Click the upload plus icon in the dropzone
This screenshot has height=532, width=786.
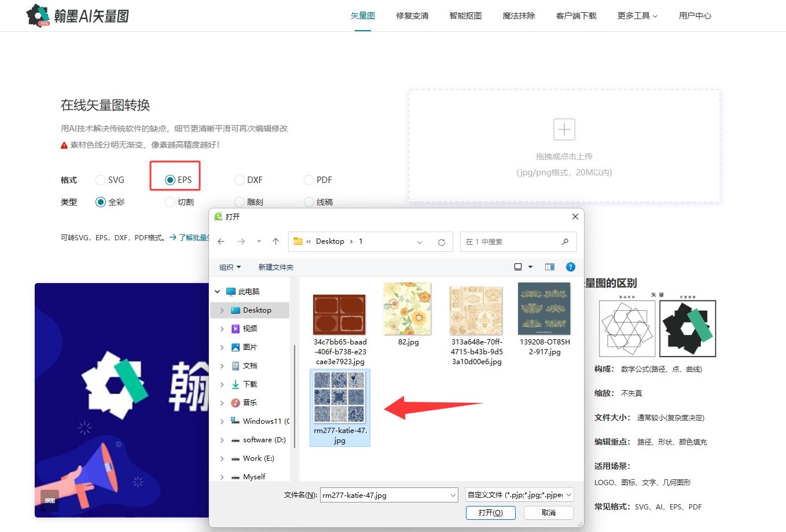[564, 129]
